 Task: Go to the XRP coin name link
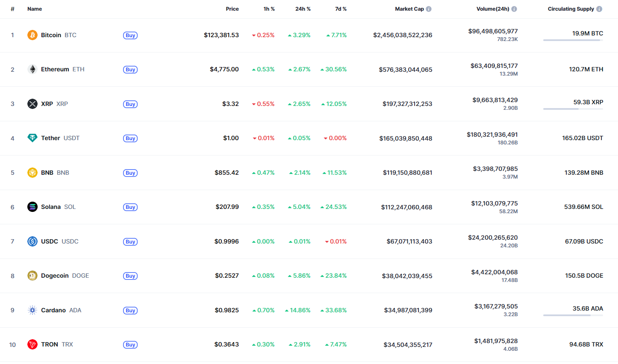(x=54, y=104)
